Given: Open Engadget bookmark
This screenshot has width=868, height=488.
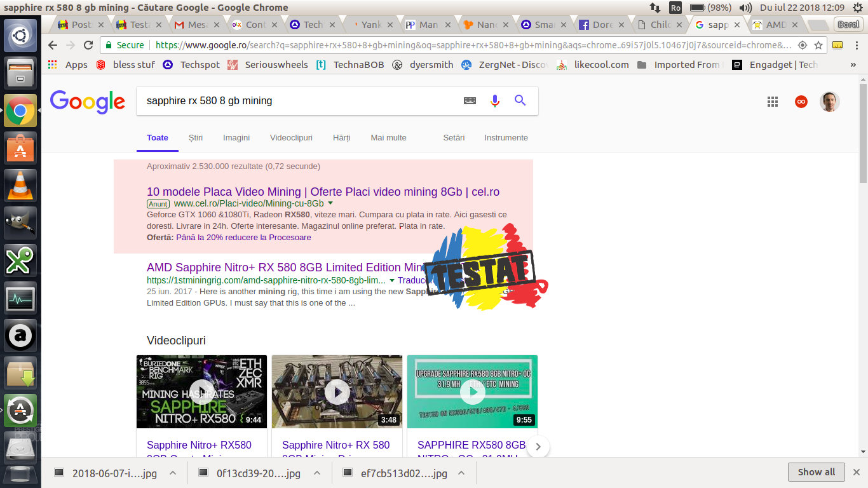Looking at the screenshot, I should (x=775, y=65).
